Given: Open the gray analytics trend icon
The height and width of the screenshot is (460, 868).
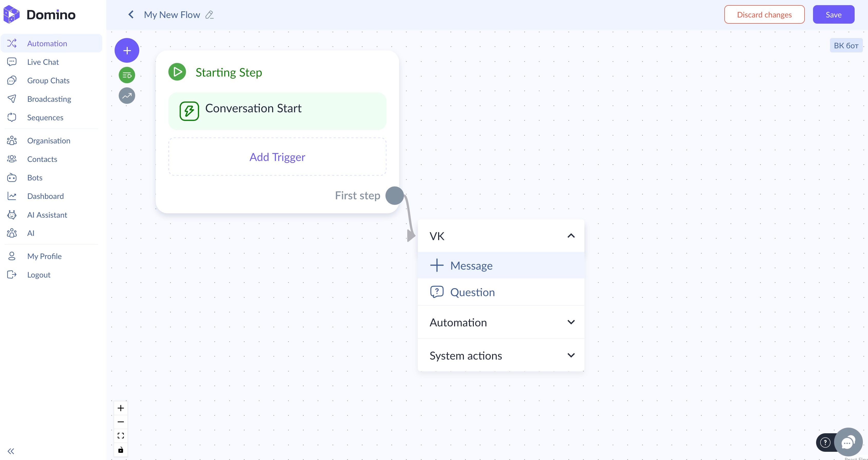Looking at the screenshot, I should coord(127,96).
